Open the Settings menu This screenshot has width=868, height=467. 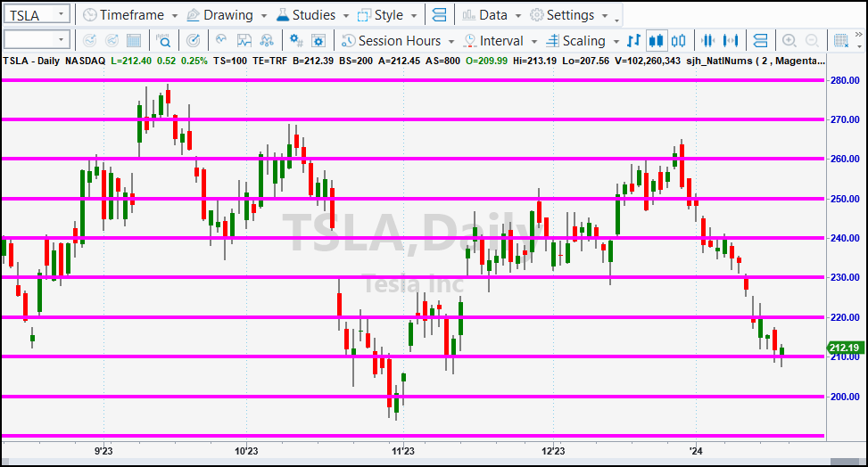(570, 15)
